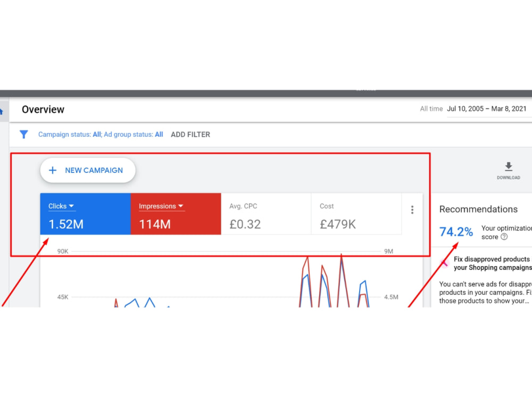This screenshot has width=532, height=399.
Task: Click the Campaign status: All filter
Action: pos(70,135)
